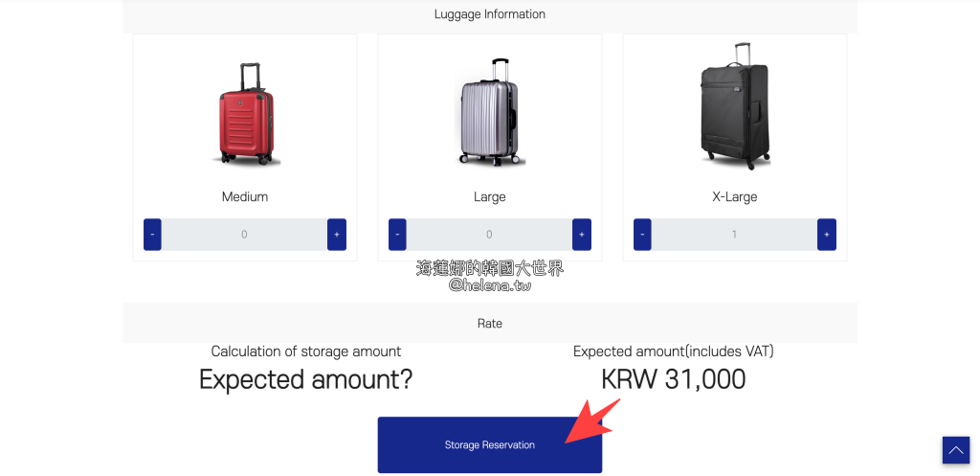Increase Medium luggage count with plus button
The height and width of the screenshot is (476, 980).
click(x=336, y=235)
